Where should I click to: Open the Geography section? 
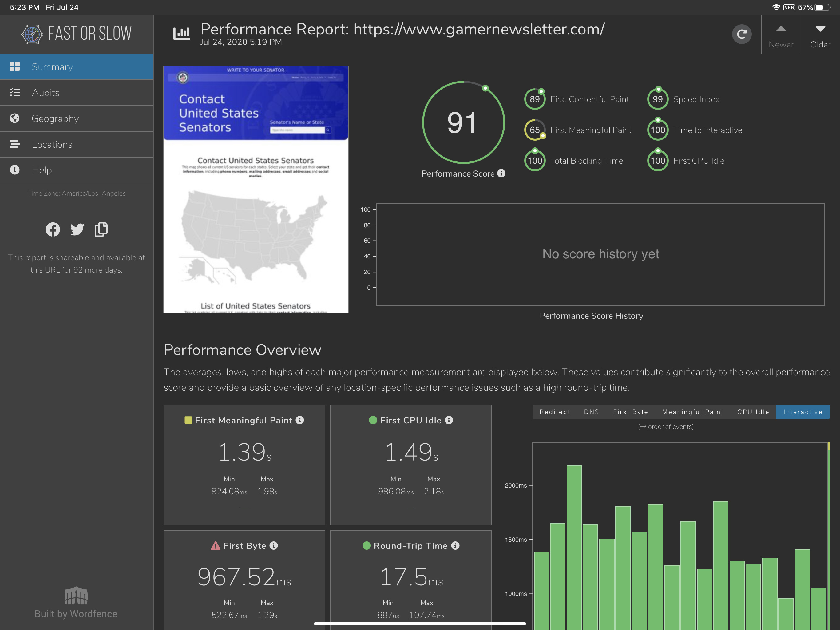(77, 118)
